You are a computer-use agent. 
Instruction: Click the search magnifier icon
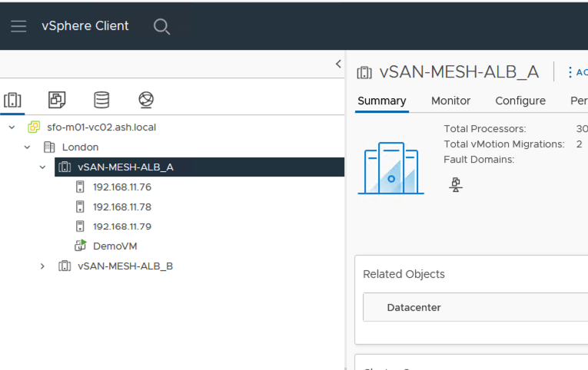click(161, 27)
